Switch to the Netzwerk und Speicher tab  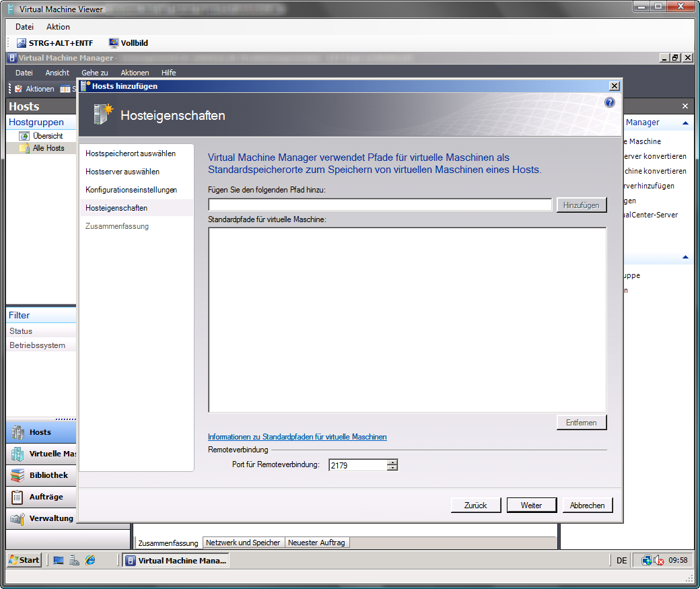243,543
